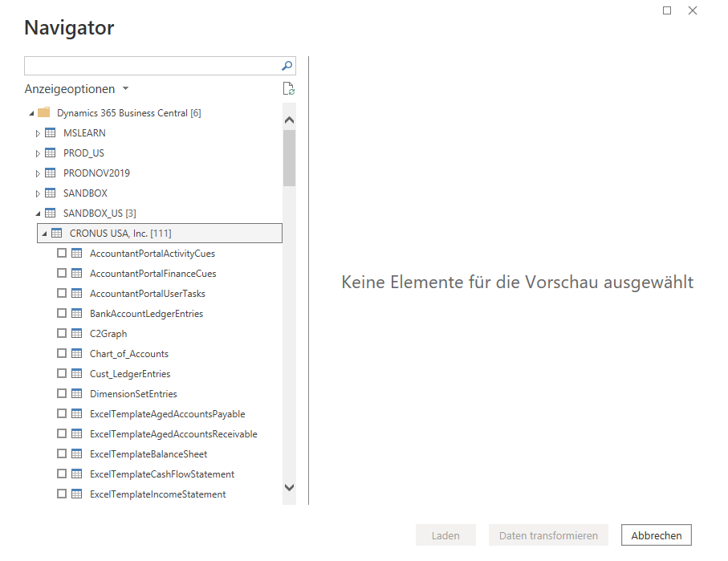Tick the ExcelTemplateAgedAccountsPayable checkbox
This screenshot has width=728, height=561.
coord(62,413)
